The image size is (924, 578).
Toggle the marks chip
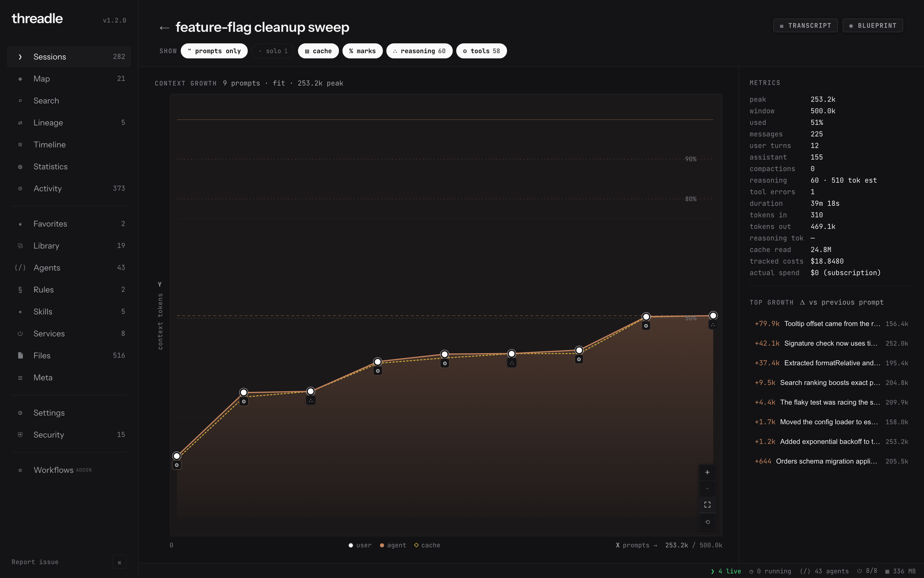tap(362, 51)
